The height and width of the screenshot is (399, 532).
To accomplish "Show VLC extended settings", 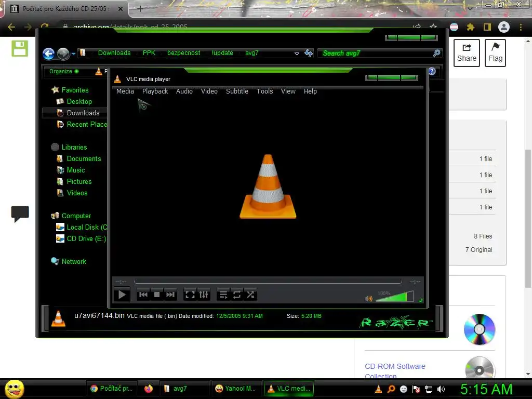I will pos(204,295).
